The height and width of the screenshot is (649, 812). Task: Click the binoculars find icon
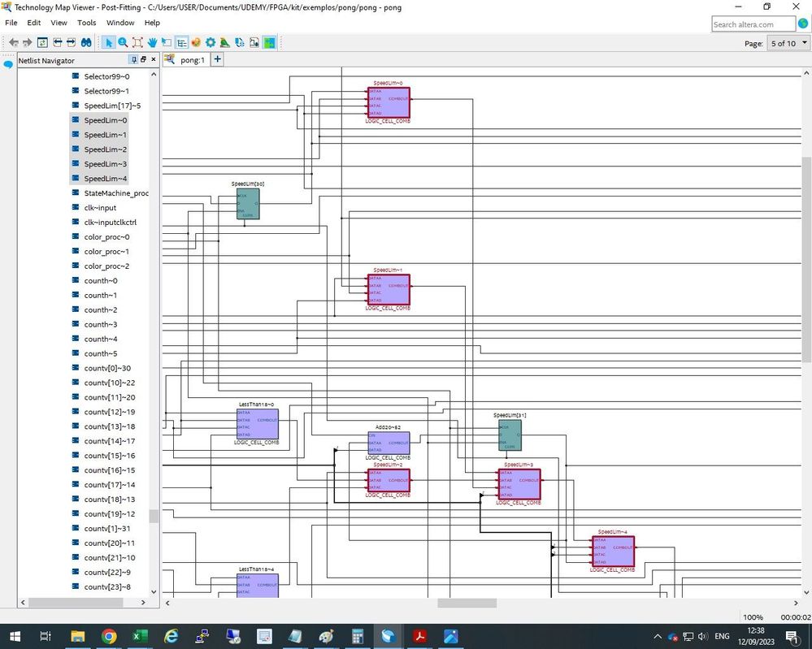[85, 42]
